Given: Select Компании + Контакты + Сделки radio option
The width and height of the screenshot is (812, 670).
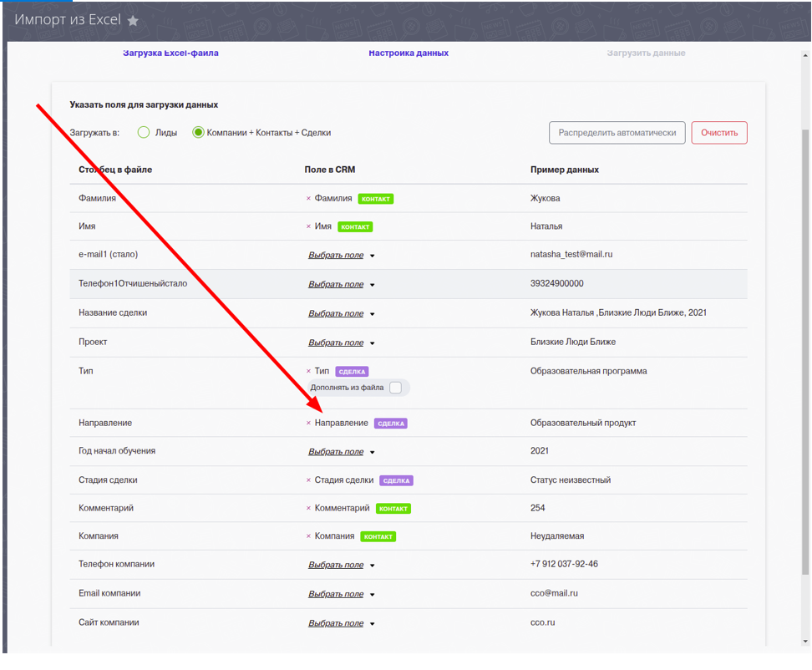Looking at the screenshot, I should (198, 133).
